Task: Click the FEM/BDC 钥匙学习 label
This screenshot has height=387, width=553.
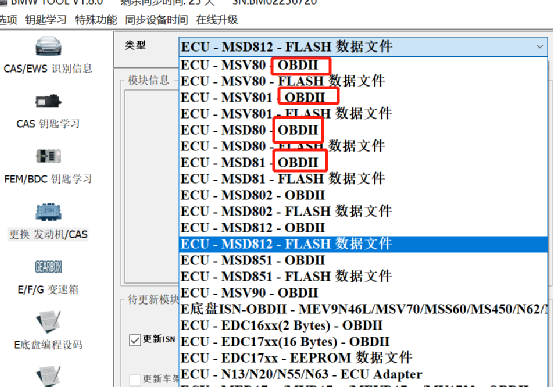Action: pos(48,179)
